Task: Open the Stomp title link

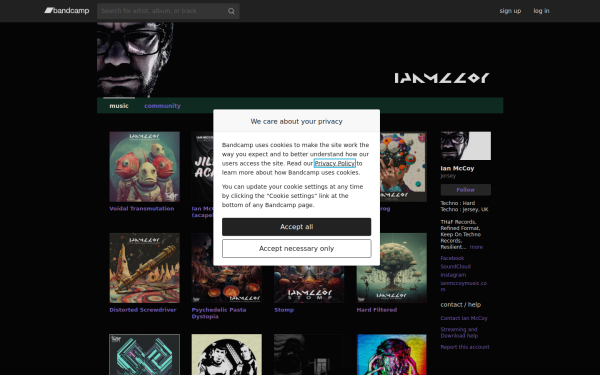Action: pyautogui.click(x=284, y=310)
